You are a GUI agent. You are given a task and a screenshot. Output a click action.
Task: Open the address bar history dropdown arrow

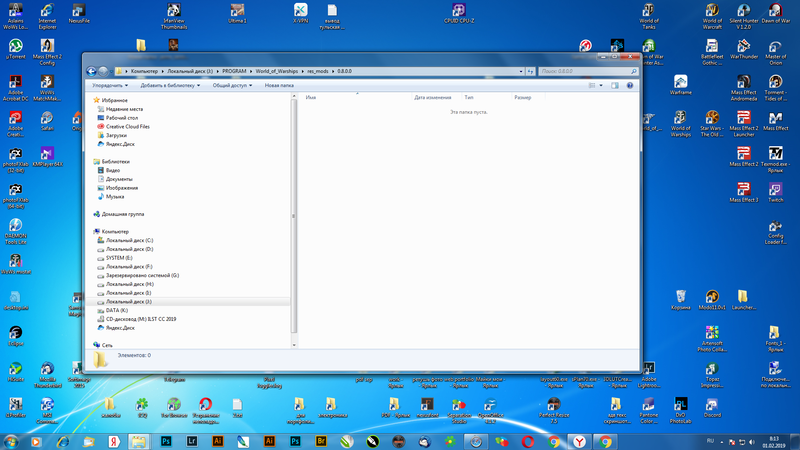pos(520,71)
